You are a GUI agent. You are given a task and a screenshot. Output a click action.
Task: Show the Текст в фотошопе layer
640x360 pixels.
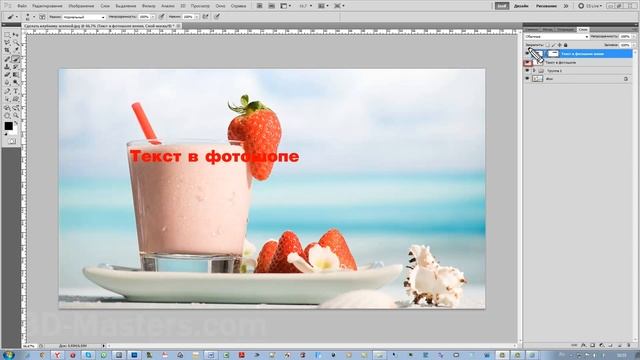click(527, 63)
